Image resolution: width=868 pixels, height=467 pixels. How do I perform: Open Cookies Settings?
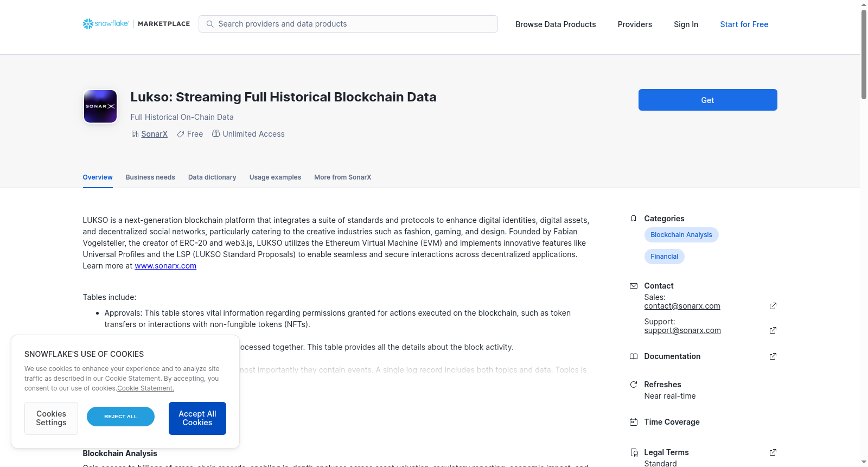[x=51, y=418]
